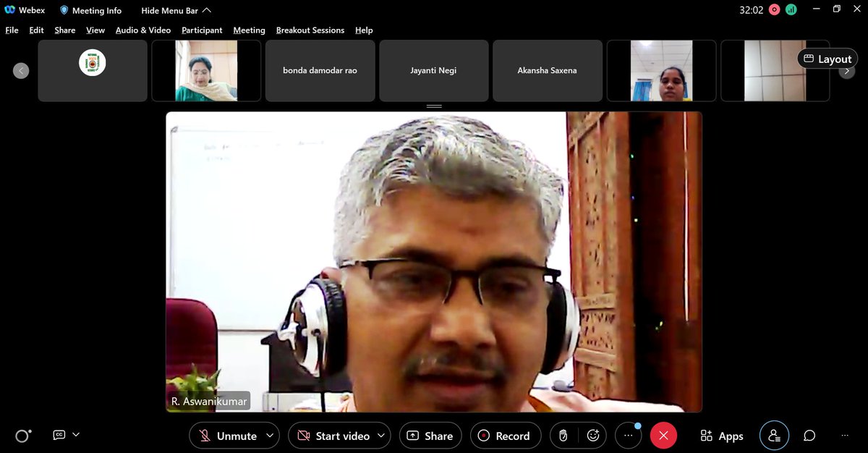Open More options ellipsis in toolbar
The height and width of the screenshot is (453, 868).
tap(628, 436)
